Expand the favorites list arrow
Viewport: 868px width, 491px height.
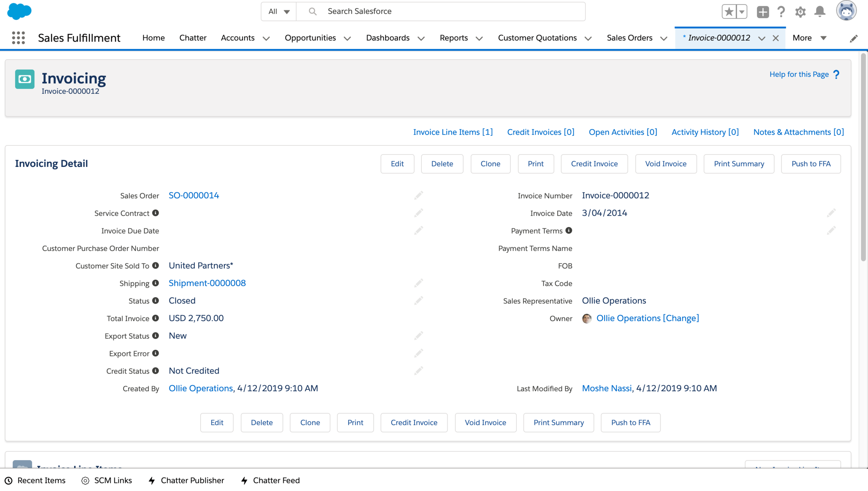click(x=742, y=12)
